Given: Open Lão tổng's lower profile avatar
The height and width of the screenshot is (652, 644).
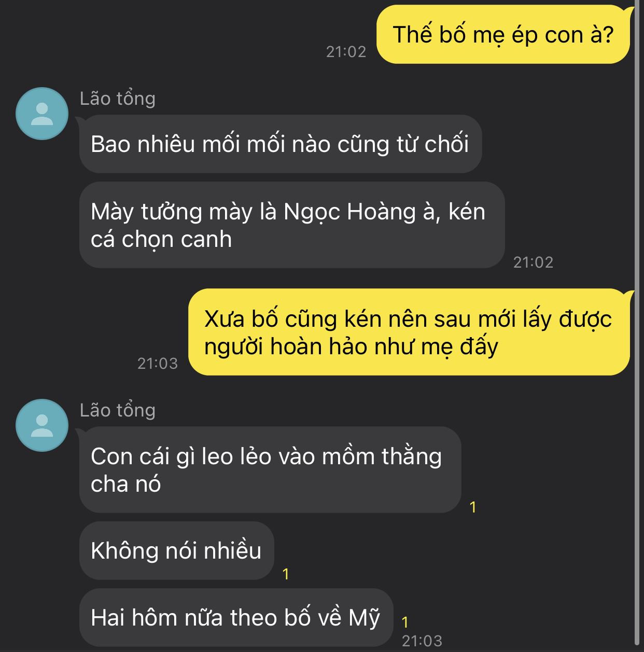Looking at the screenshot, I should [x=42, y=425].
